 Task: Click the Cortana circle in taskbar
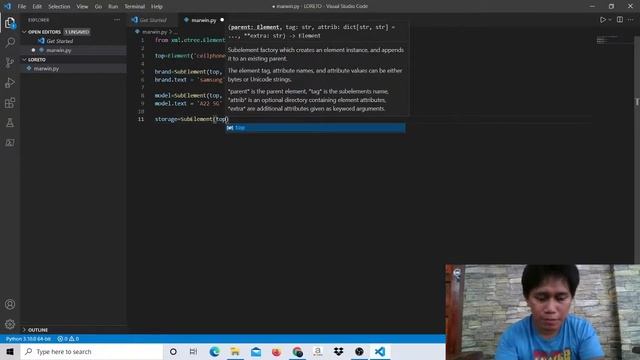click(x=173, y=351)
